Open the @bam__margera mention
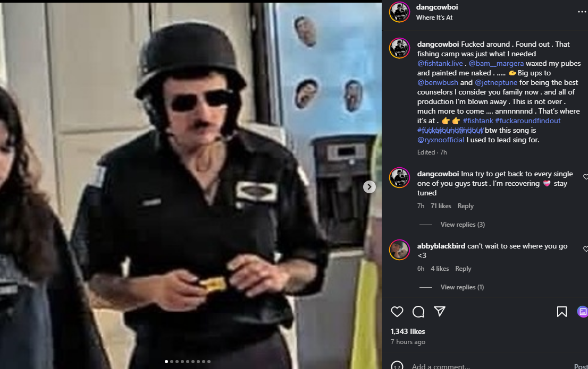 [496, 63]
